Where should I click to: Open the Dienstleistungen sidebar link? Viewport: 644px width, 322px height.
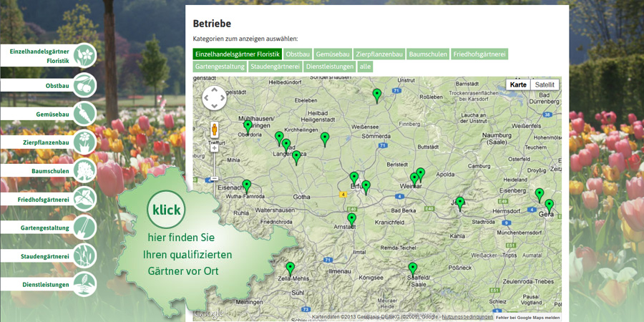[46, 285]
